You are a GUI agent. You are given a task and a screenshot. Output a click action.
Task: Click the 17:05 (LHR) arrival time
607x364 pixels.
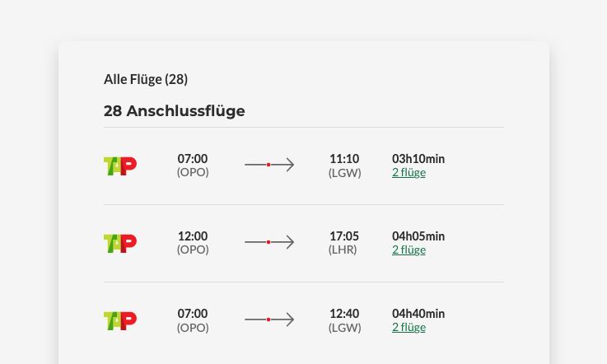(344, 236)
